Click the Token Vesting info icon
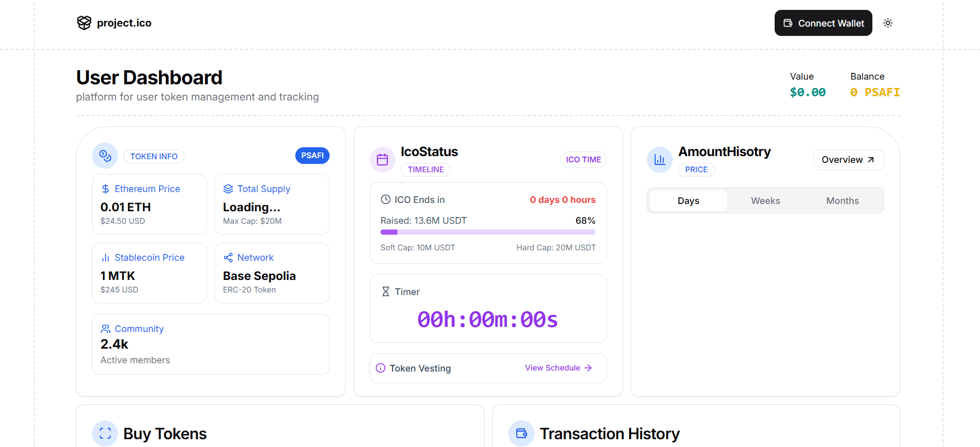 pyautogui.click(x=381, y=368)
